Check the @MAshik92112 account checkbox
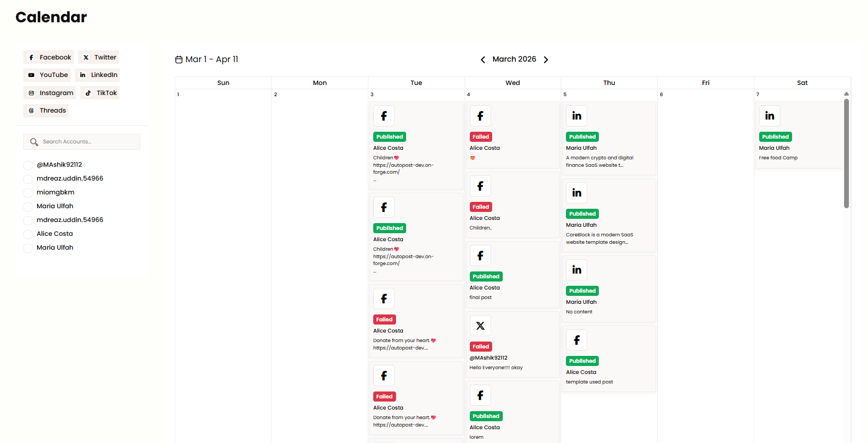868x443 pixels. (28, 165)
